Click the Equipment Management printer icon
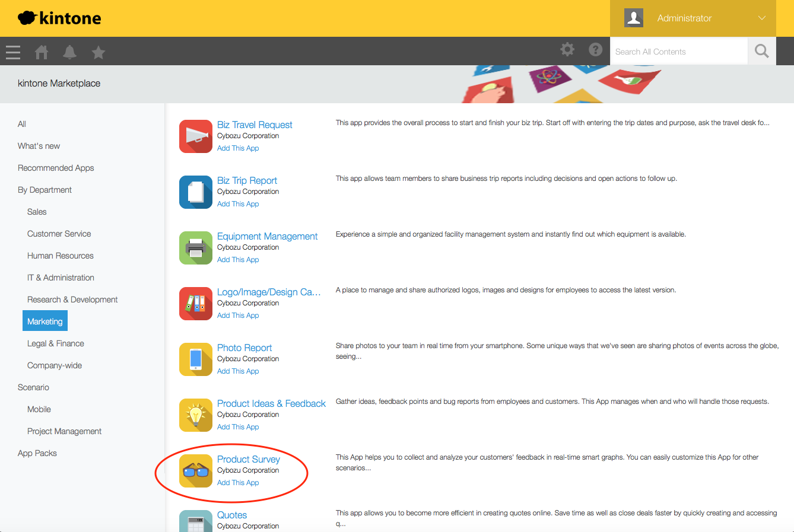Screen dimensions: 794x532 196,248
